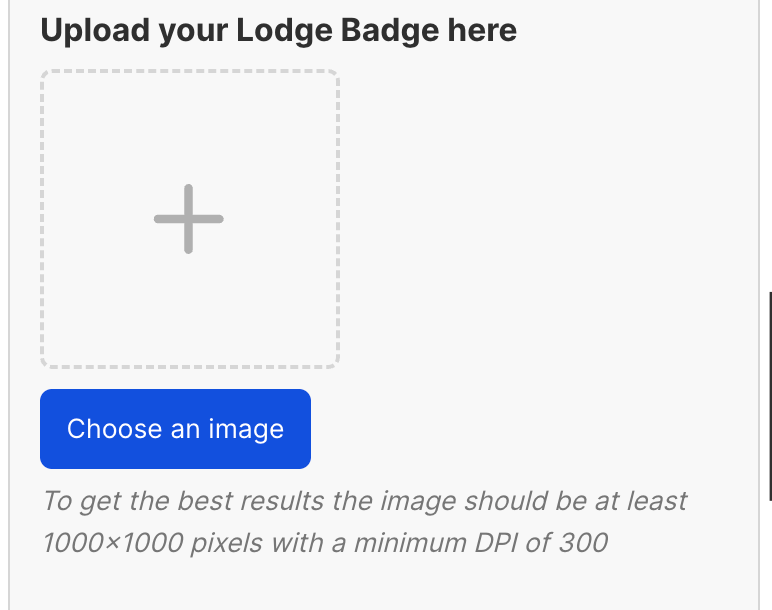
Task: Click 'DPI of 300' in the italic note
Action: (x=541, y=543)
